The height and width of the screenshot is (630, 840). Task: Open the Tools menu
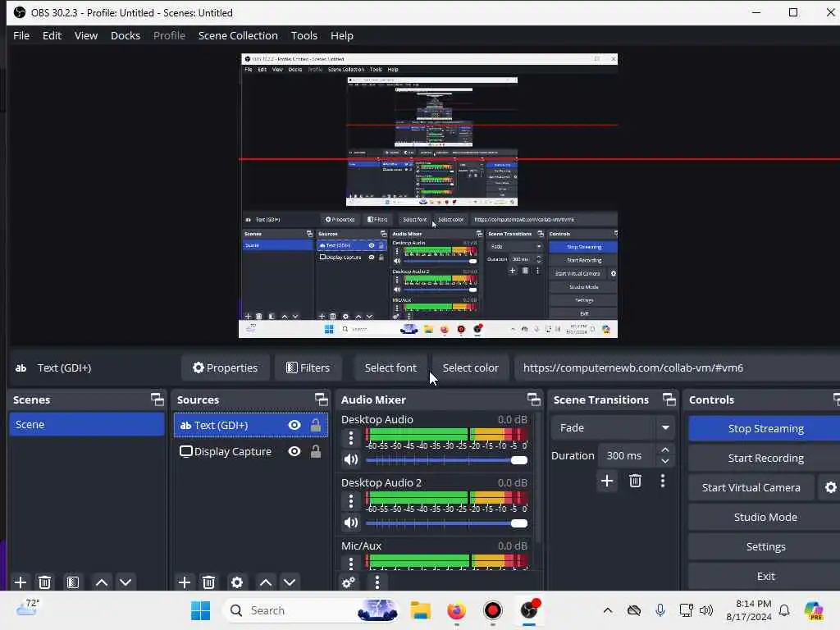[x=304, y=35]
